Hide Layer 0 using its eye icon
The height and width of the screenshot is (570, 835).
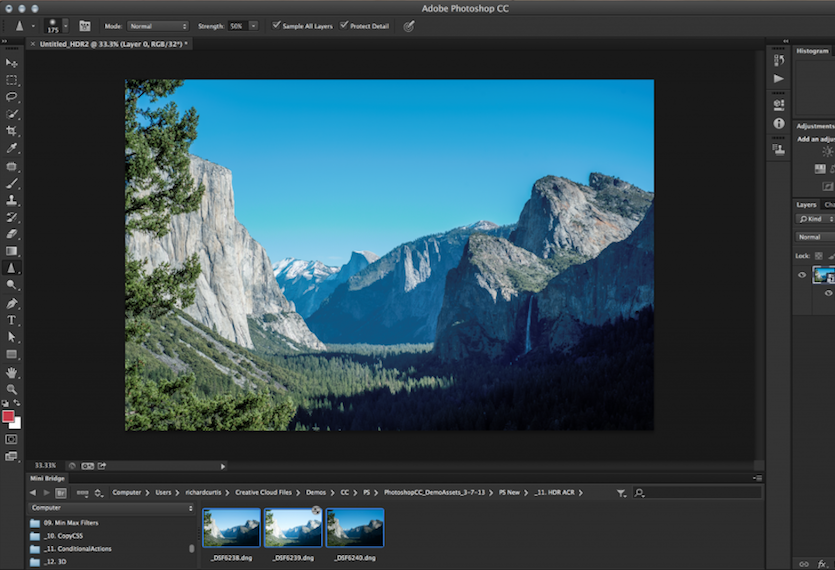(x=802, y=275)
